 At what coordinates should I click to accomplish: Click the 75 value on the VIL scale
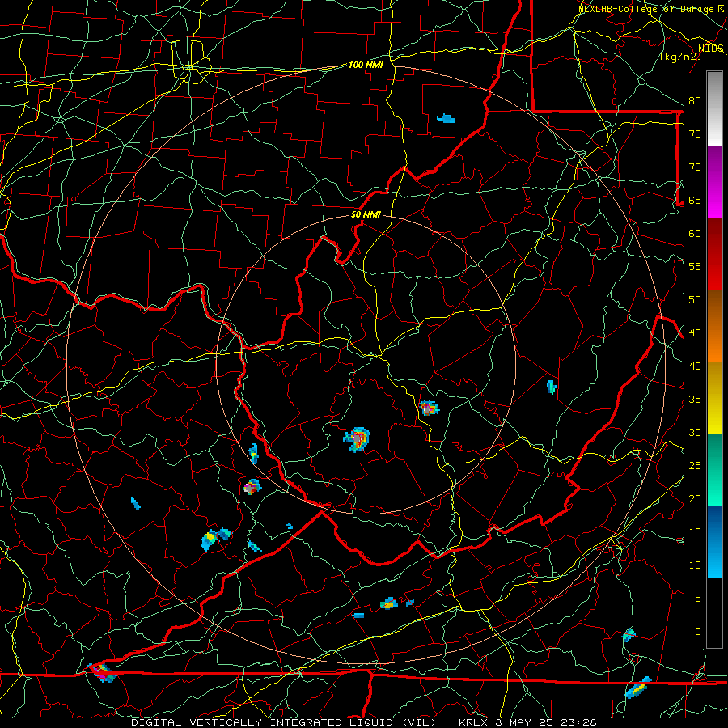695,133
